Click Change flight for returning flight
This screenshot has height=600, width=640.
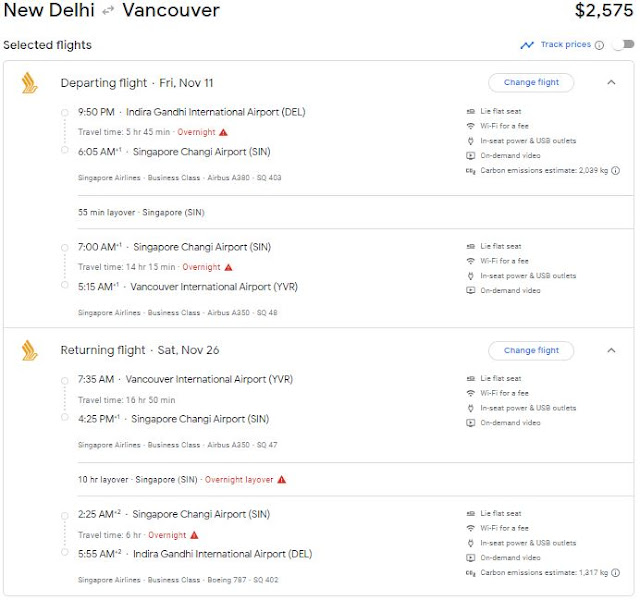531,350
